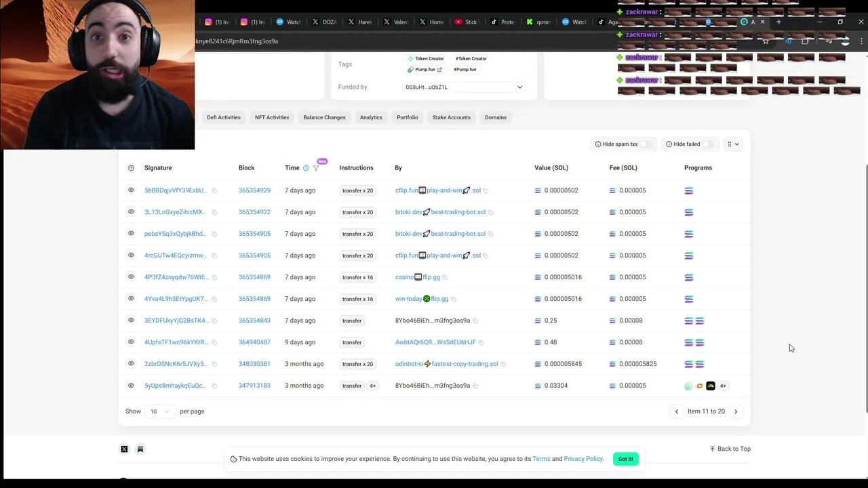This screenshot has width=868, height=488.
Task: Click info icon next to Hide failed
Action: pyautogui.click(x=669, y=144)
